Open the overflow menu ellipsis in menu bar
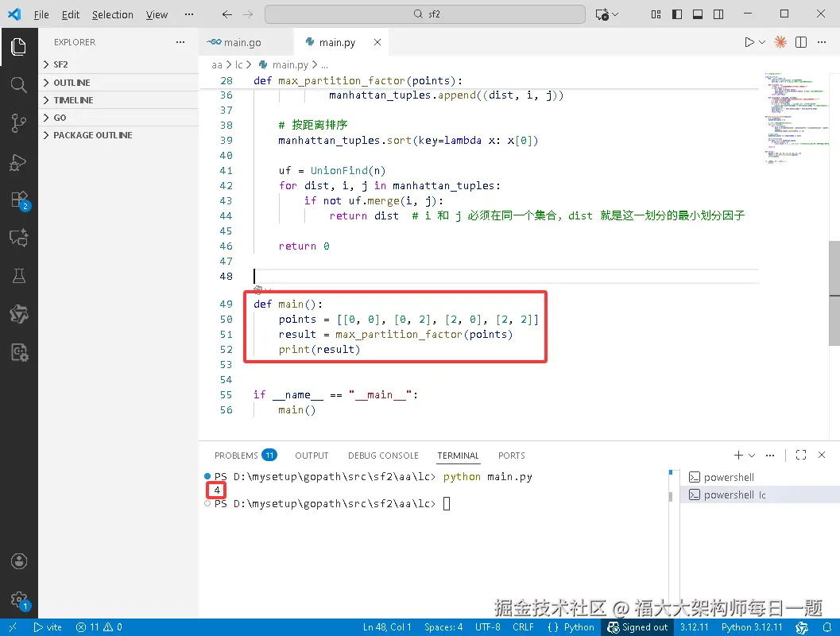The height and width of the screenshot is (636, 840). point(189,14)
